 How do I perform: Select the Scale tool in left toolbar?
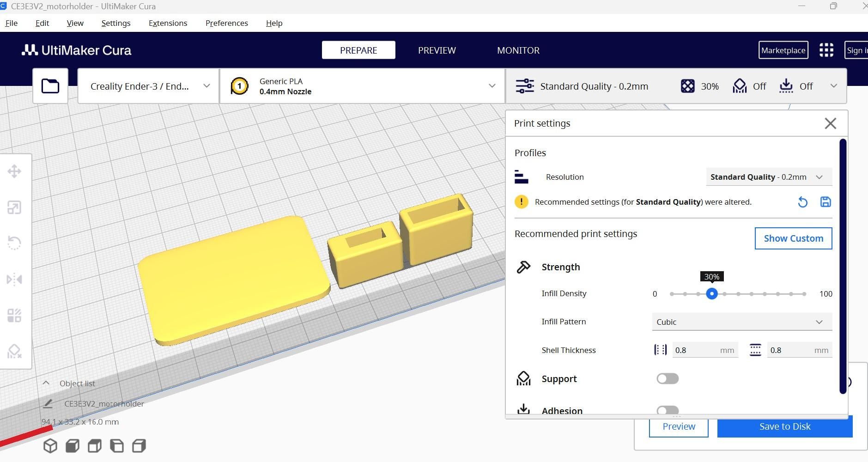[x=14, y=207]
